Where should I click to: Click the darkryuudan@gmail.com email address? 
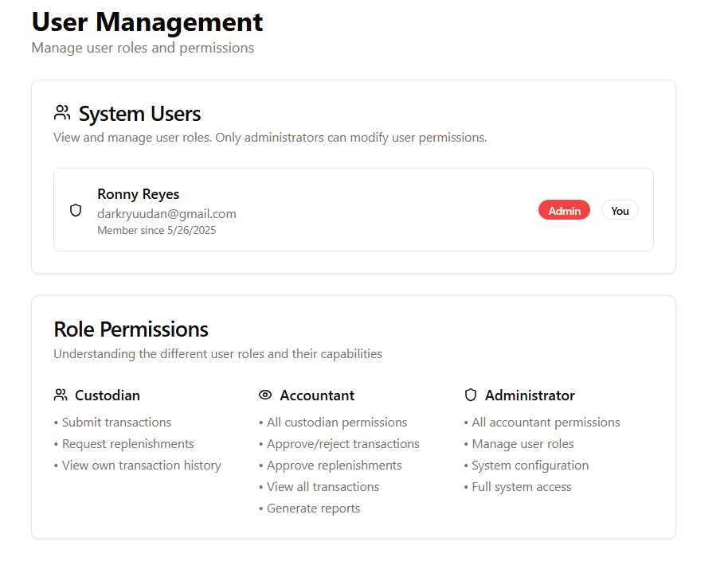[x=166, y=213]
